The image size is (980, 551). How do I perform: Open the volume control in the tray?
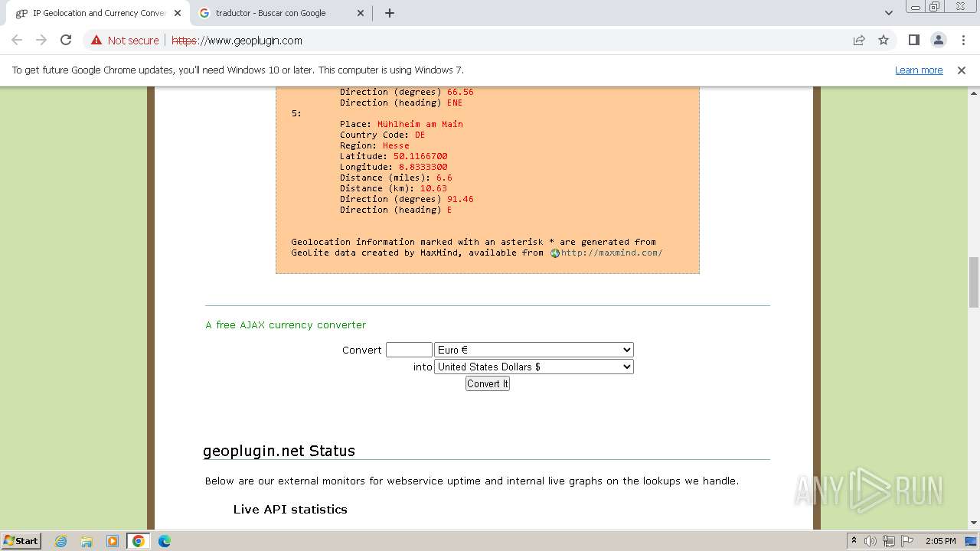(871, 541)
